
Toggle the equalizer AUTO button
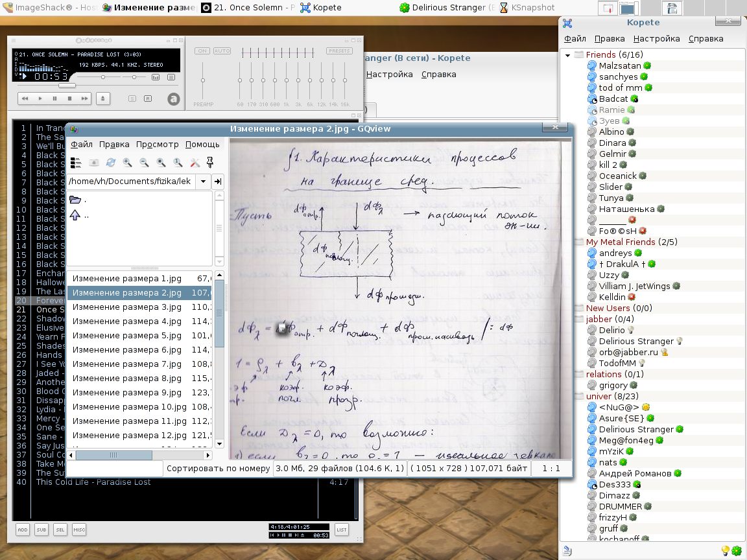point(222,51)
